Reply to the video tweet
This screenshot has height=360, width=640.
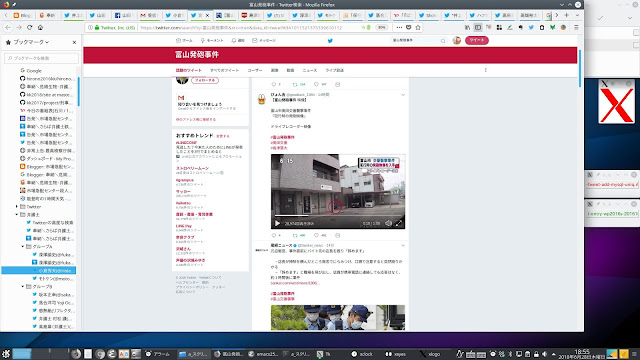[274, 236]
